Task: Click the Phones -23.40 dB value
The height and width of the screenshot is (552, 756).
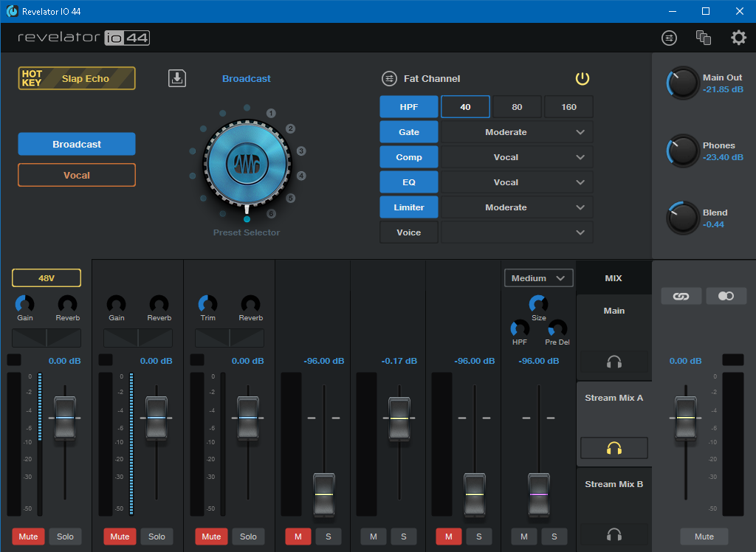Action: tap(723, 157)
